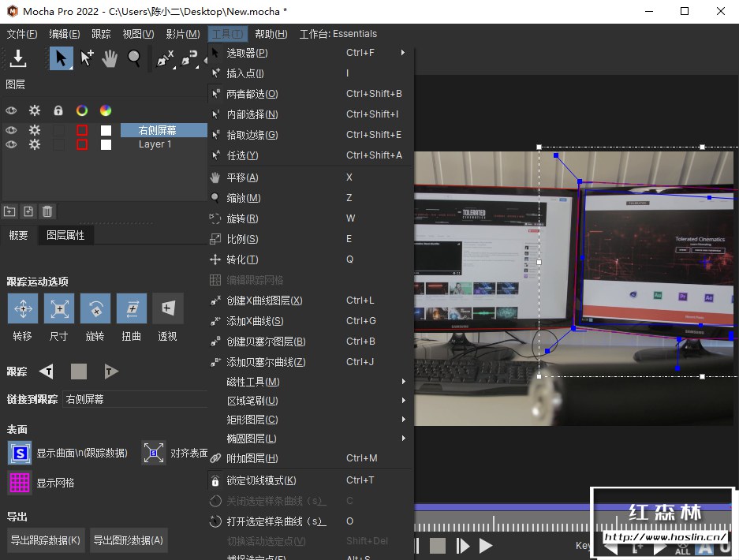Select the 右侧屏幕 layer row
Screen dimensions: 739x560
pos(163,130)
